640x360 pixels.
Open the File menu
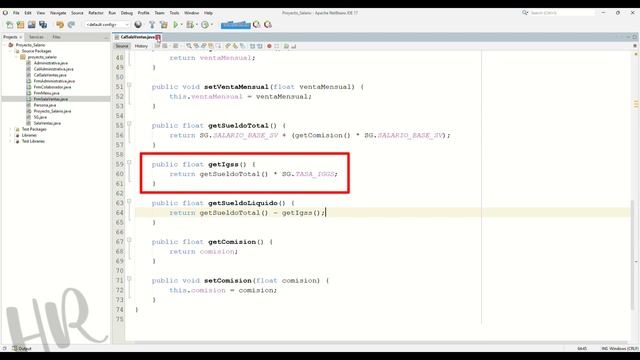click(16, 13)
